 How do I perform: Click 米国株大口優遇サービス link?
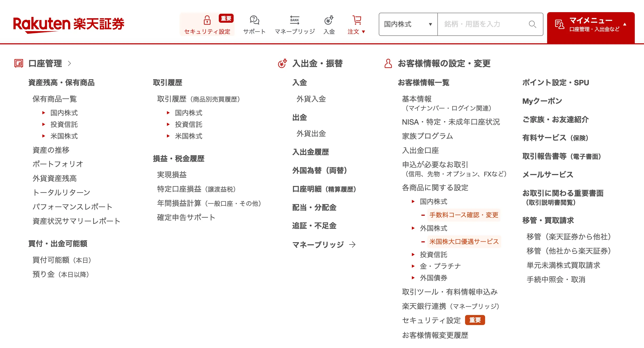(464, 242)
